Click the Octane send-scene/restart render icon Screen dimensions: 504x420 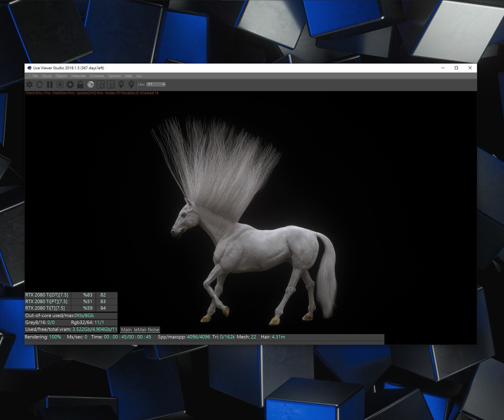pos(29,84)
